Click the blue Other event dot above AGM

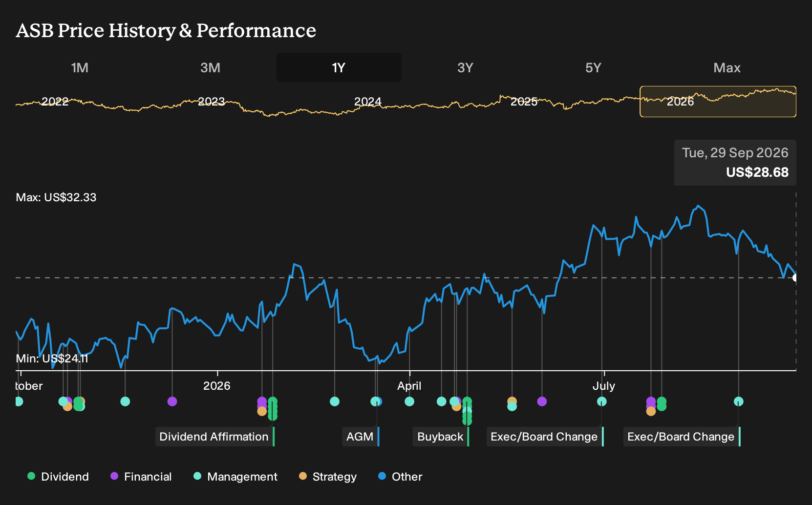point(379,401)
